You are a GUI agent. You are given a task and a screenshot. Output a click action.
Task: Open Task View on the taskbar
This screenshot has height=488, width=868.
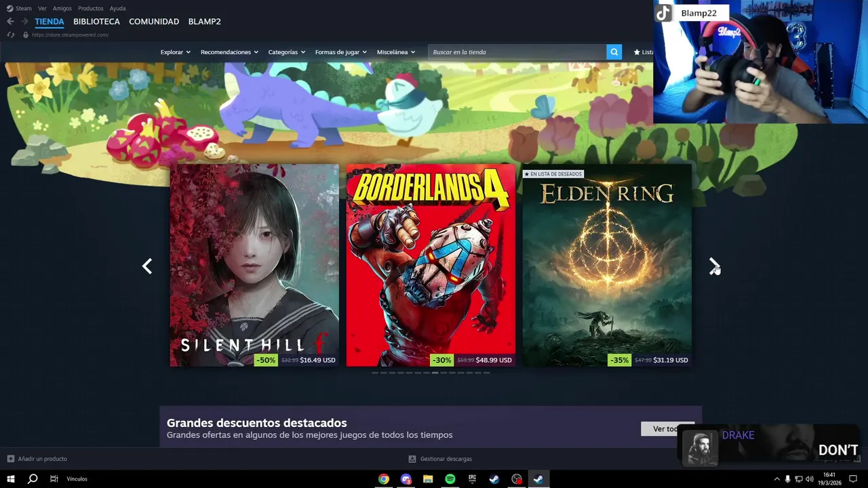(x=54, y=479)
